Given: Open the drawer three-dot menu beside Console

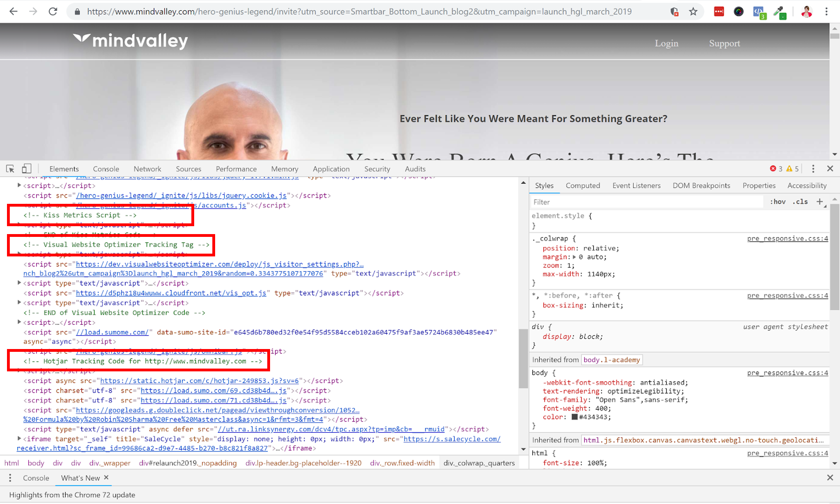Looking at the screenshot, I should point(10,478).
